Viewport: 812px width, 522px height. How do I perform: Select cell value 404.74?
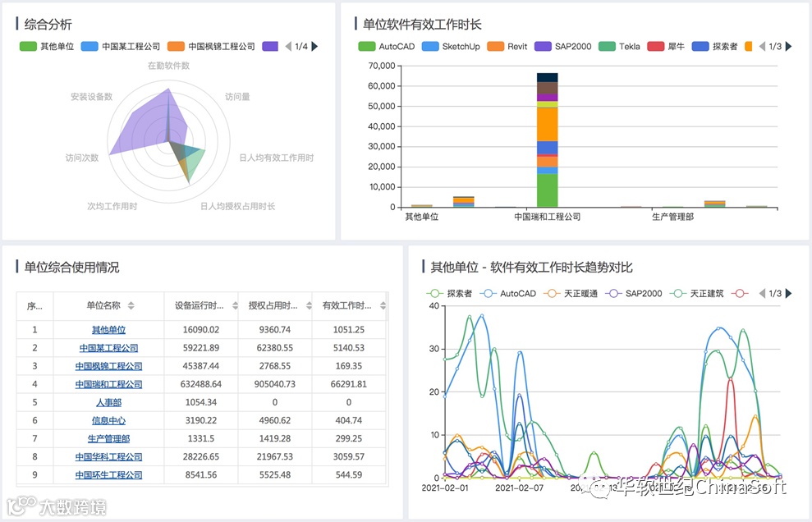click(349, 420)
